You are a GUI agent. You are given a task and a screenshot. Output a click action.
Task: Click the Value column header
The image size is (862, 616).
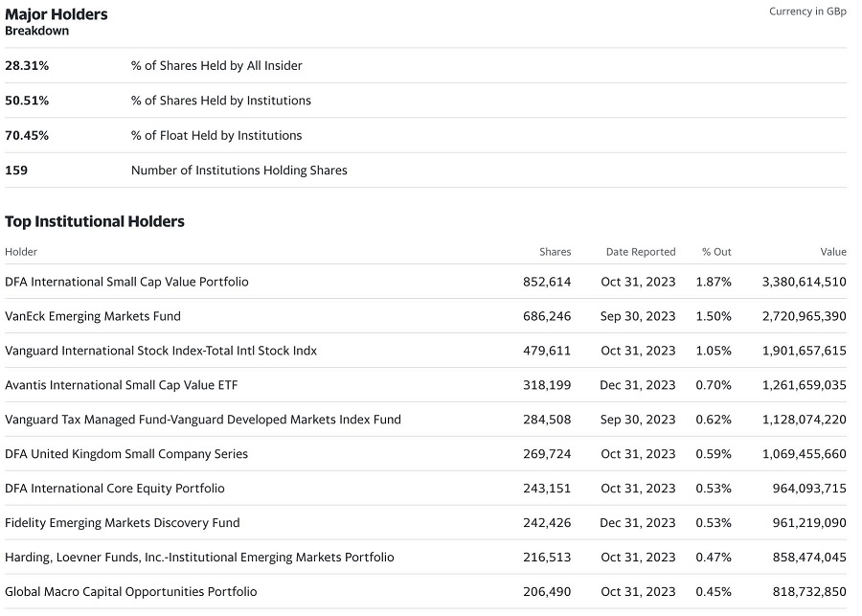tap(833, 252)
